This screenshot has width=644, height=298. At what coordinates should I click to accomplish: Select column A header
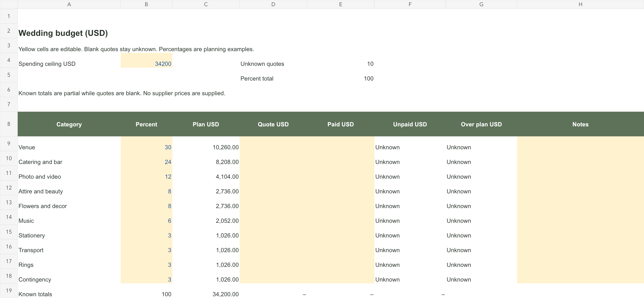click(69, 4)
